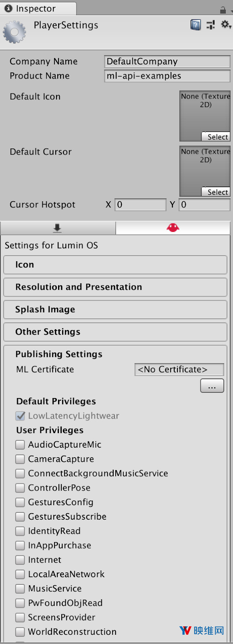
Task: Click the Inspector lock icon
Action: (x=223, y=9)
